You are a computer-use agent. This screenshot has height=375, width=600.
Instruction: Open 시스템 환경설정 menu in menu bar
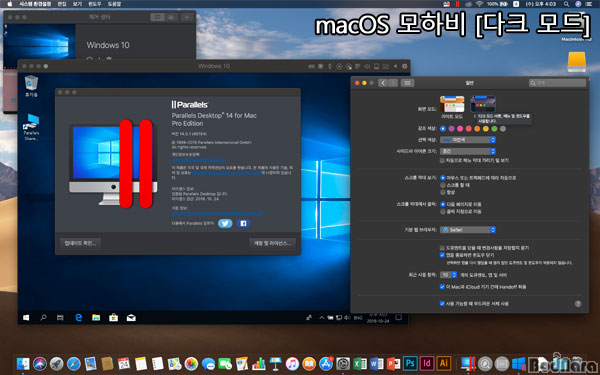click(35, 4)
